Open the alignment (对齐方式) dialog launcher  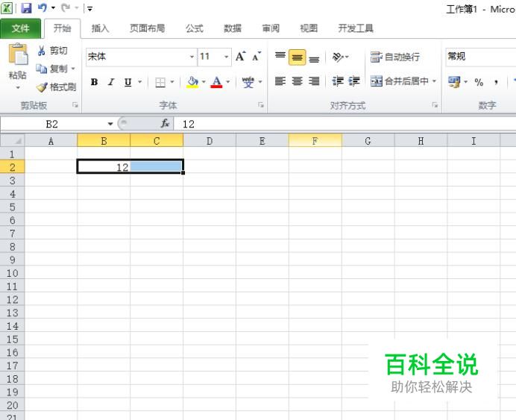pos(435,105)
